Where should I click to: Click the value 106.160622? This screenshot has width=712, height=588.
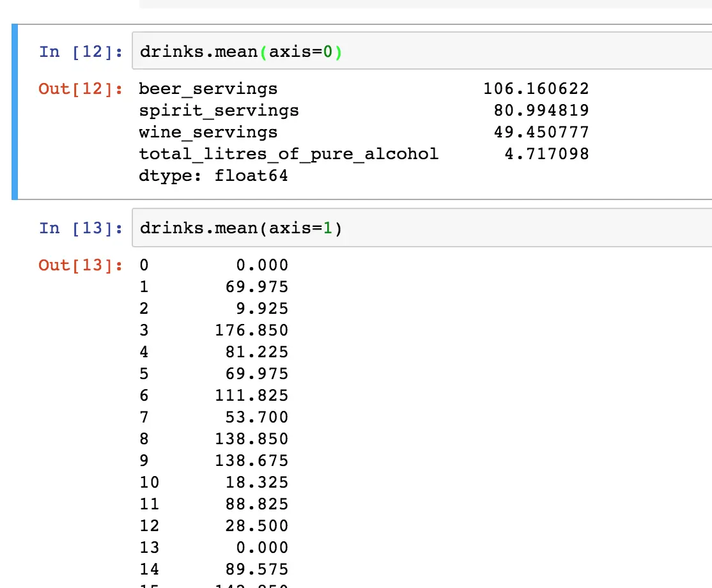point(536,89)
